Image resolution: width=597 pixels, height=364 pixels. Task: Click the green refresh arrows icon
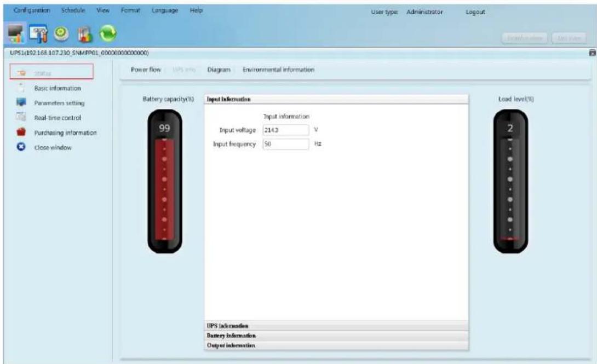click(x=108, y=34)
